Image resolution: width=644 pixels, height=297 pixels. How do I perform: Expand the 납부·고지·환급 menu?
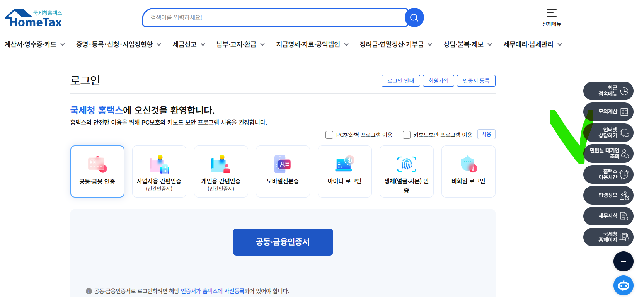[241, 44]
